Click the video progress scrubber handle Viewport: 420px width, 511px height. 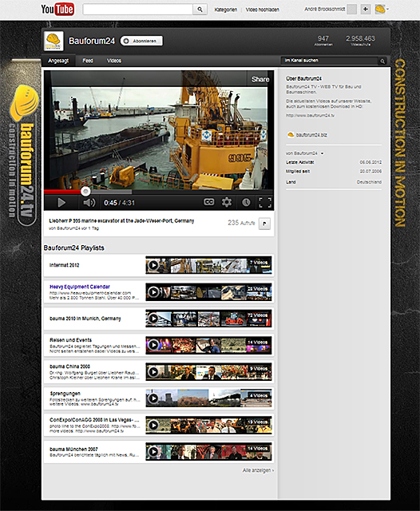pyautogui.click(x=85, y=192)
